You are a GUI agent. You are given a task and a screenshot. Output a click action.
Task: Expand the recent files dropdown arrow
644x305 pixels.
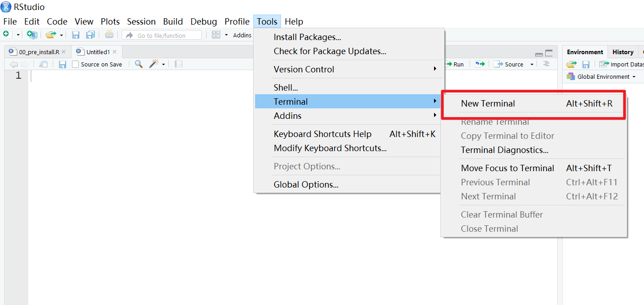[x=61, y=35]
